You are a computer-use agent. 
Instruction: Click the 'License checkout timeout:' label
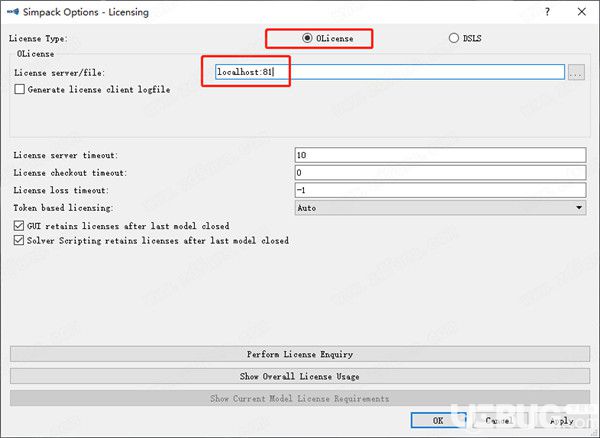70,173
